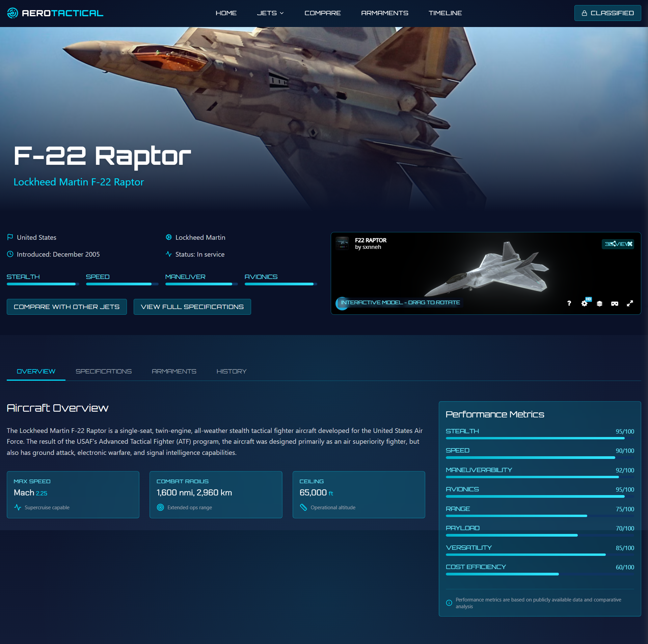Image resolution: width=648 pixels, height=644 pixels.
Task: Click the Speed bar under the info grid
Action: tap(122, 284)
